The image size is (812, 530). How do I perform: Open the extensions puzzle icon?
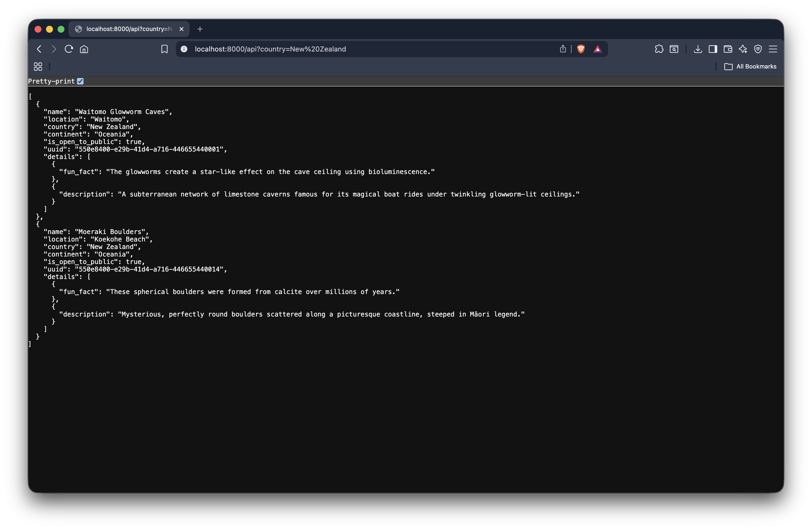click(659, 49)
